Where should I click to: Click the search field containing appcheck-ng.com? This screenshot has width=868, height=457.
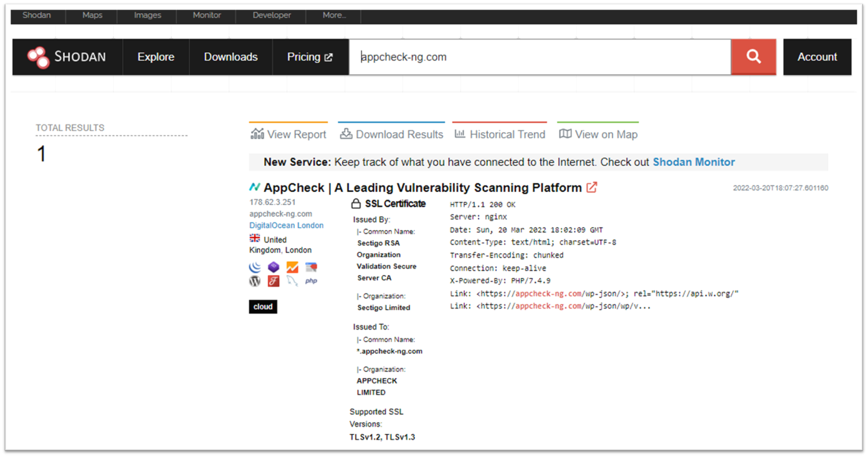[539, 57]
